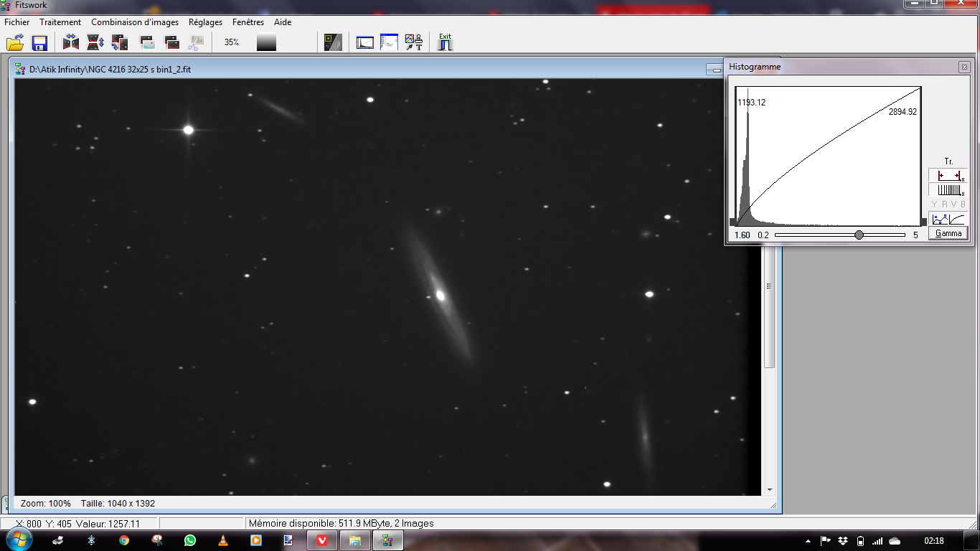Viewport: 980px width, 551px height.
Task: Click the gamma slider handle in Histogramme
Action: click(859, 235)
